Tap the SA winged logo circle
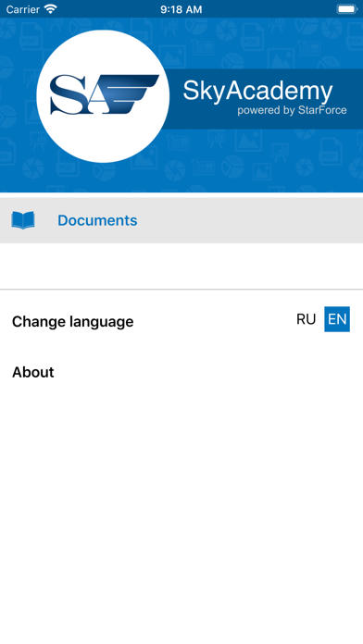Screen dimensions: 363x644 tap(103, 96)
